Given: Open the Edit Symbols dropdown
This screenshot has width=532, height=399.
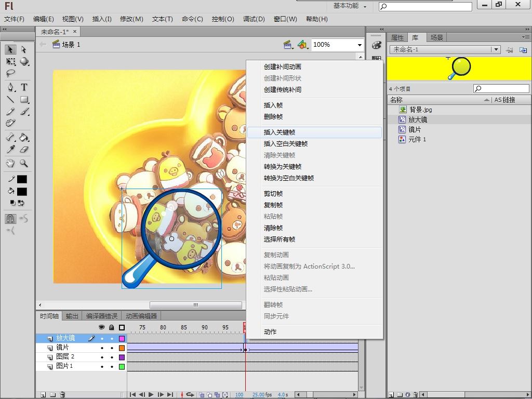Looking at the screenshot, I should click(303, 45).
